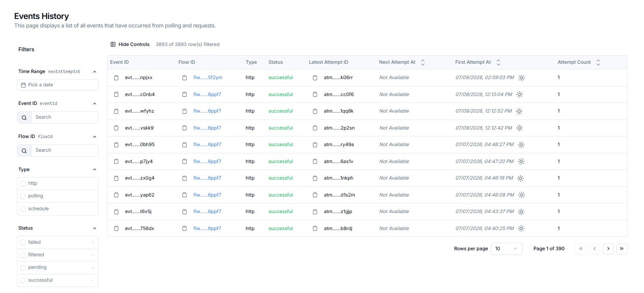Copy attempt ID ending ry49a
The width and height of the screenshot is (644, 293).
point(315,144)
